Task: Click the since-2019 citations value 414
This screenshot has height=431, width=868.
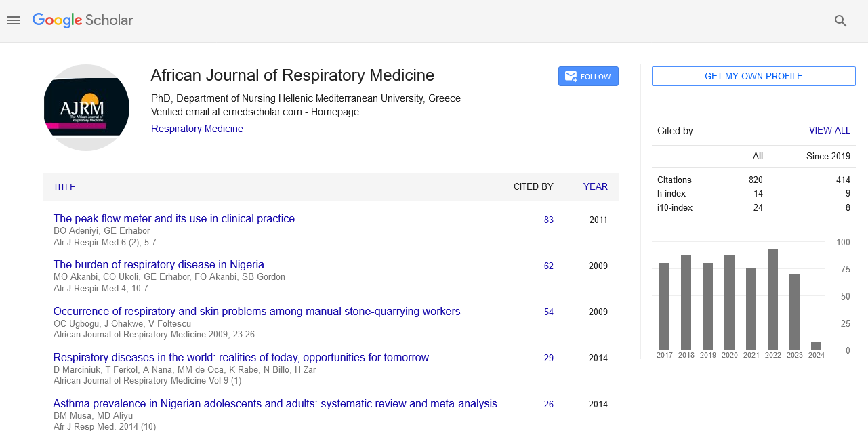Action: [843, 180]
